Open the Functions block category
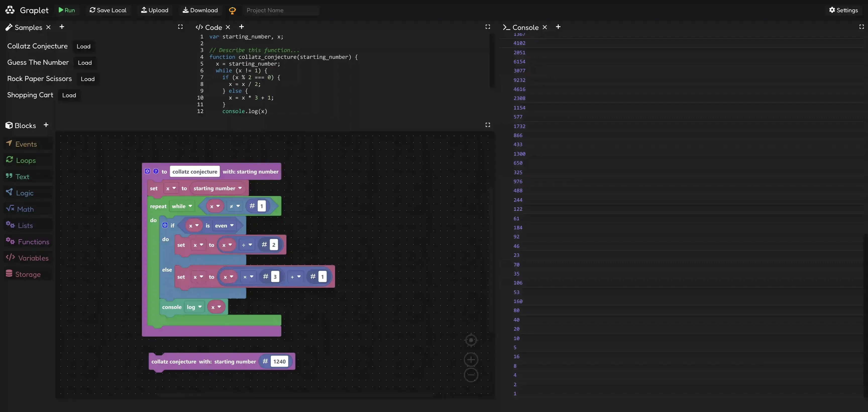Image resolution: width=868 pixels, height=412 pixels. tap(28, 242)
